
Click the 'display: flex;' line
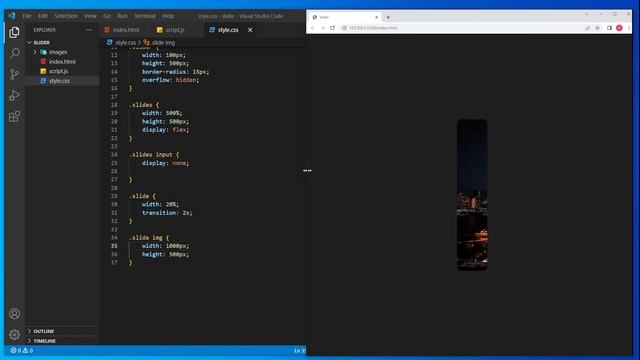[x=165, y=130]
